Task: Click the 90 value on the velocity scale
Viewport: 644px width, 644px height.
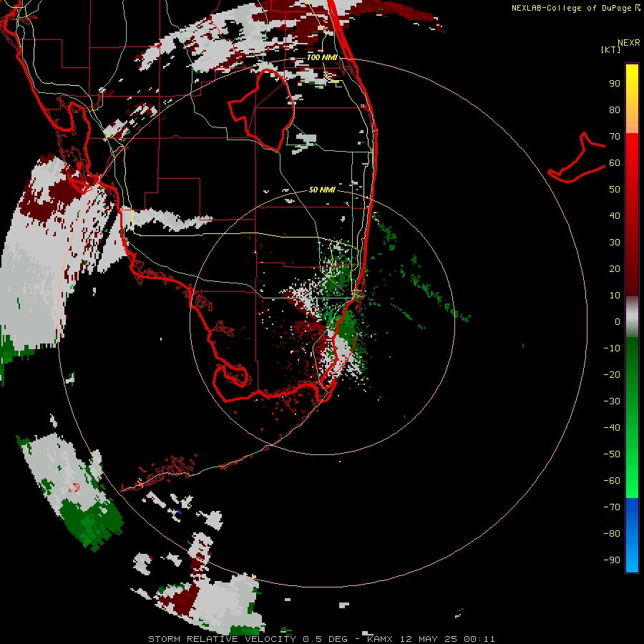Action: tap(615, 84)
